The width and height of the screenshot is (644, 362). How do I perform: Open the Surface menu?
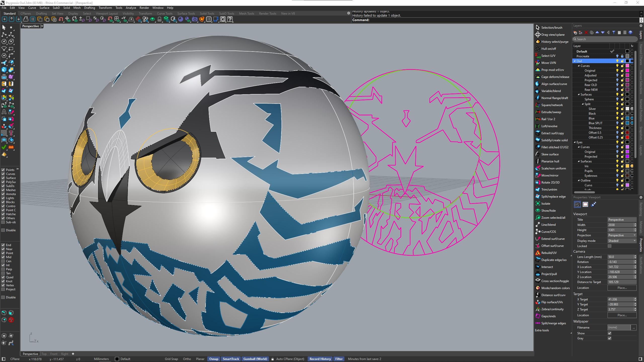click(x=44, y=8)
